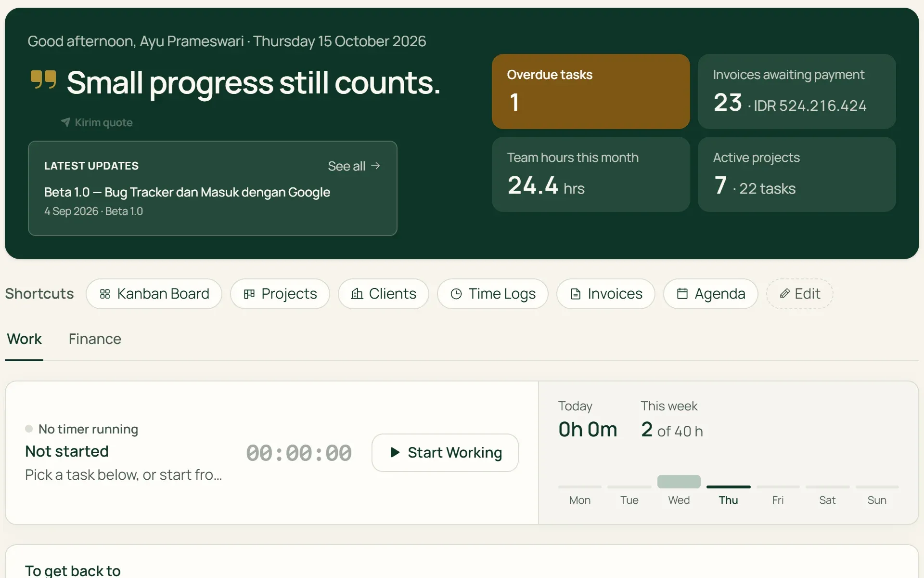Click the paper plane Kirim quote icon
924x578 pixels.
[65, 122]
